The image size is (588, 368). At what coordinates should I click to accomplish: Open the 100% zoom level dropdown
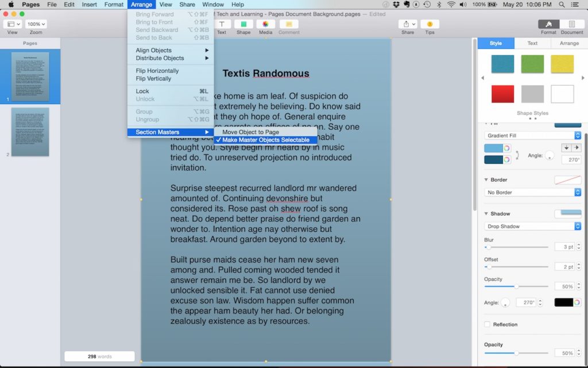click(36, 24)
